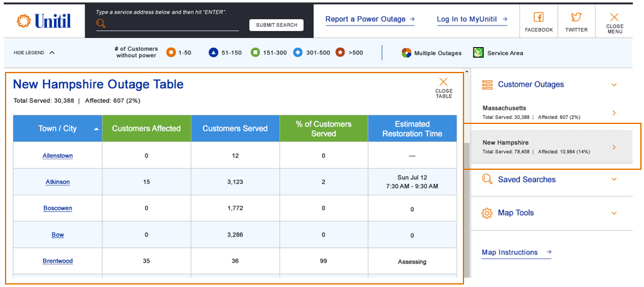Click the Unitil logo
Image resolution: width=644 pixels, height=287 pixels.
44,21
